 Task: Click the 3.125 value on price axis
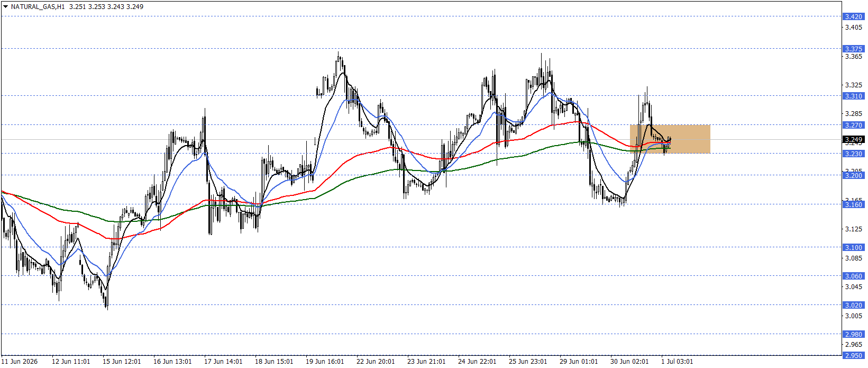click(853, 229)
